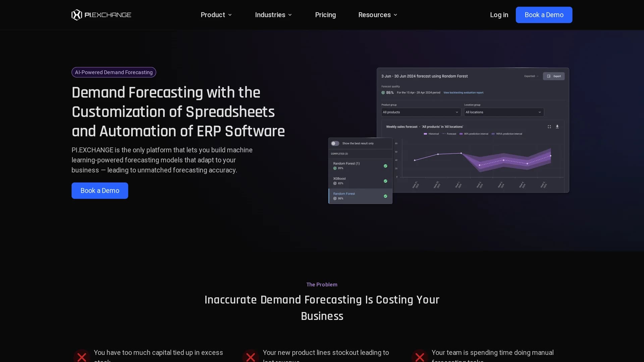Click the 'COMPLETED (3)' list header
Image resolution: width=644 pixels, height=362 pixels.
[339, 154]
